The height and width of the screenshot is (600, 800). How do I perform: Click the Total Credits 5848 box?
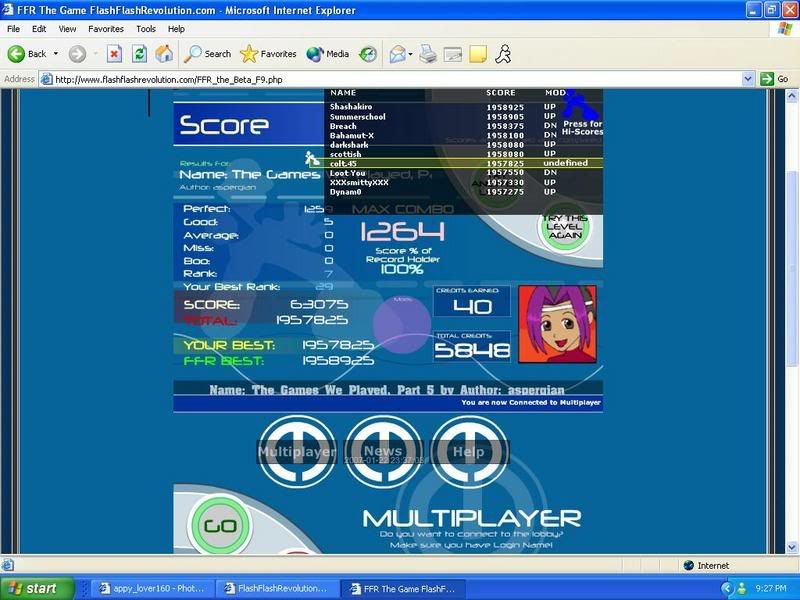click(x=472, y=346)
